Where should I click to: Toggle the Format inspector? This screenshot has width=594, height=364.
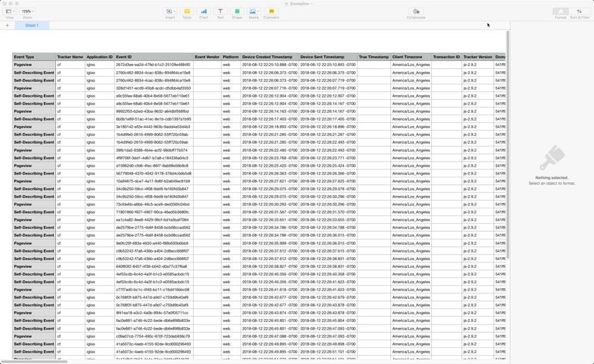coord(560,11)
